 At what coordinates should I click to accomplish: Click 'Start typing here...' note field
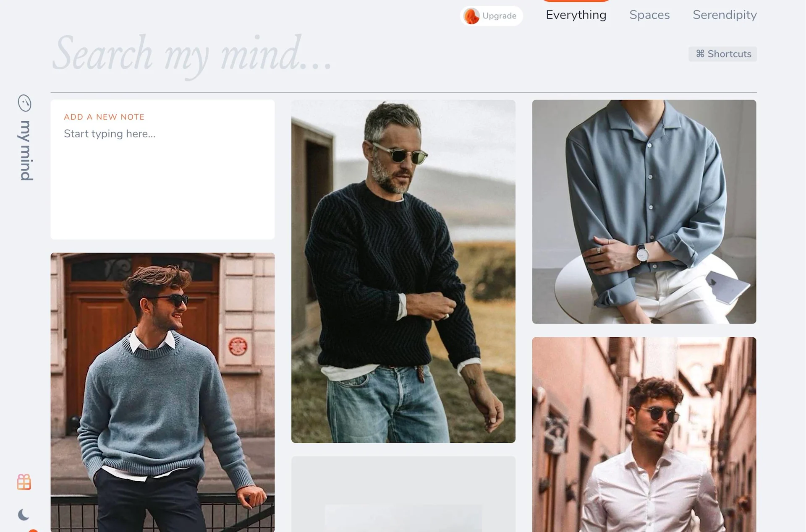click(110, 134)
